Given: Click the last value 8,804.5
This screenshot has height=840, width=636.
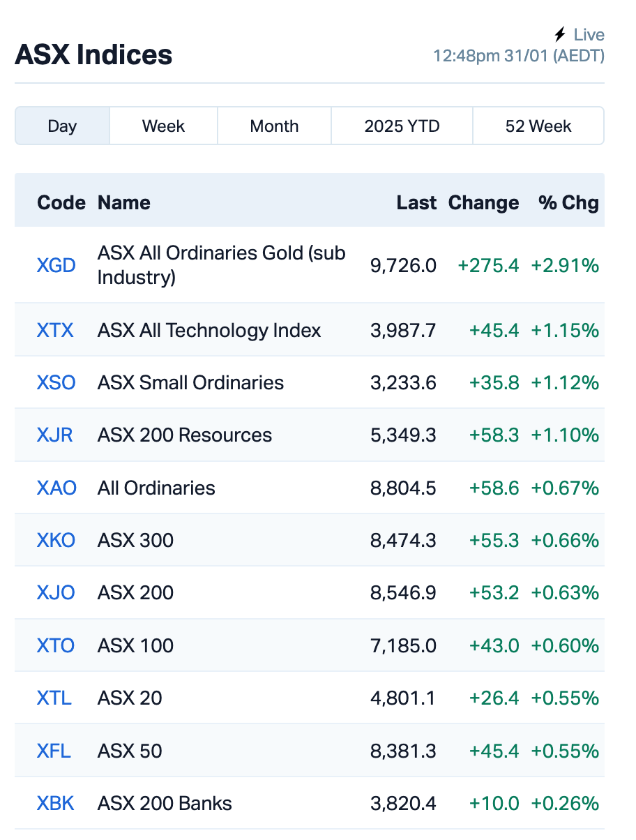Looking at the screenshot, I should click(x=404, y=488).
